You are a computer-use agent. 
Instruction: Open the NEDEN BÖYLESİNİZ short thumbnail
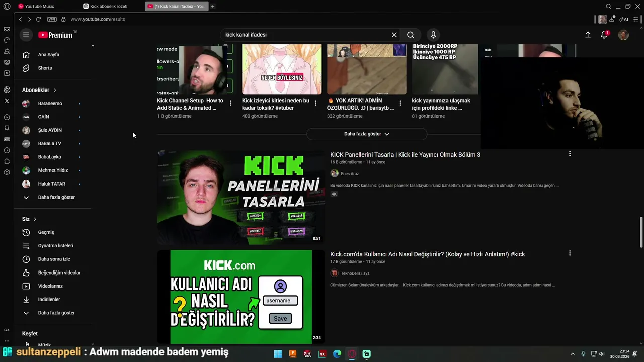[x=282, y=69]
